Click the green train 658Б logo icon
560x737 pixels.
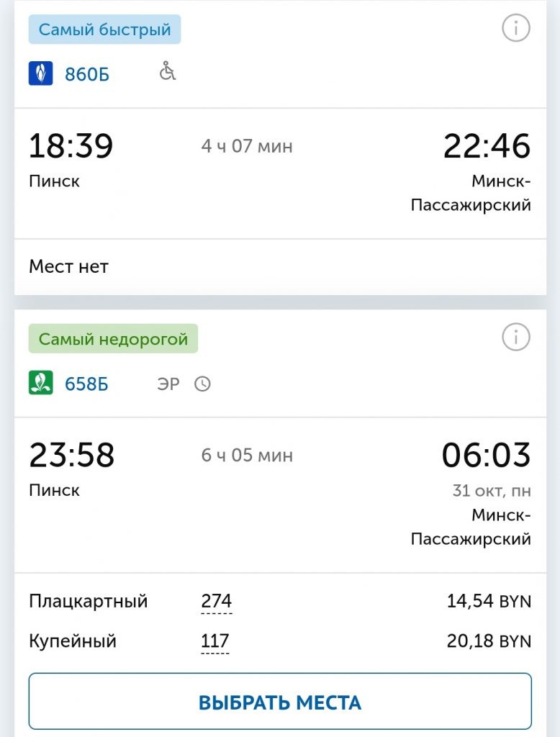tap(41, 383)
